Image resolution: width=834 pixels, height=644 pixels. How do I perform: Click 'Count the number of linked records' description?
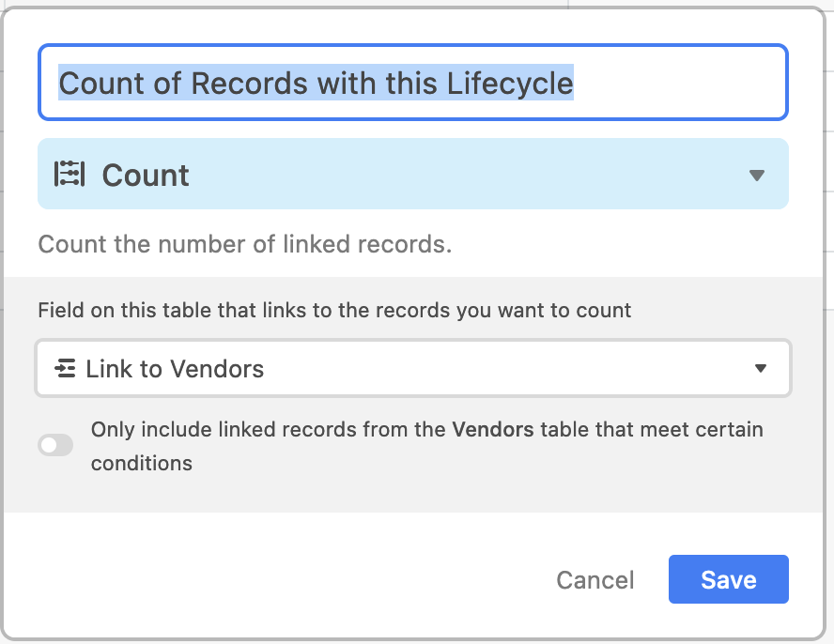(245, 244)
